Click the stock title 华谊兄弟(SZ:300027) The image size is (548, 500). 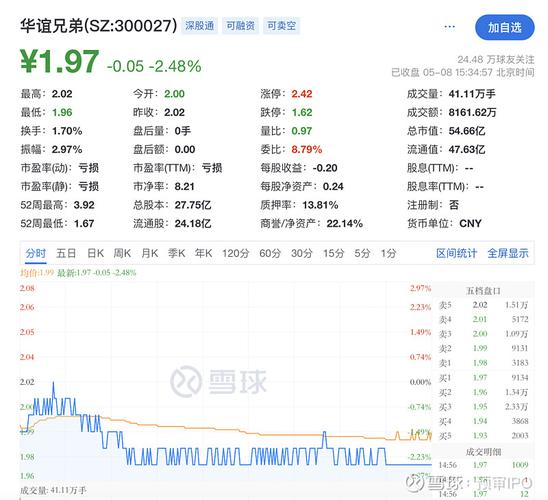coord(99,26)
